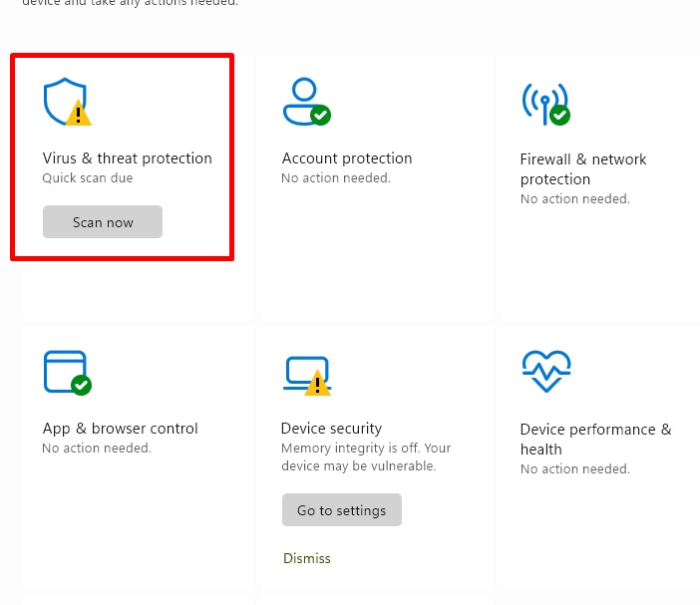Click the App & browser control window icon

62,370
